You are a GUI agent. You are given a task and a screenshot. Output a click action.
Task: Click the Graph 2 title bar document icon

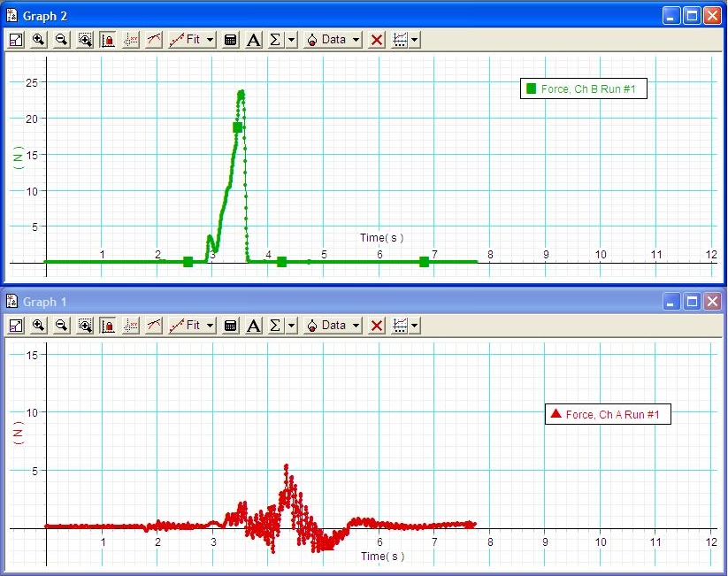11,15
